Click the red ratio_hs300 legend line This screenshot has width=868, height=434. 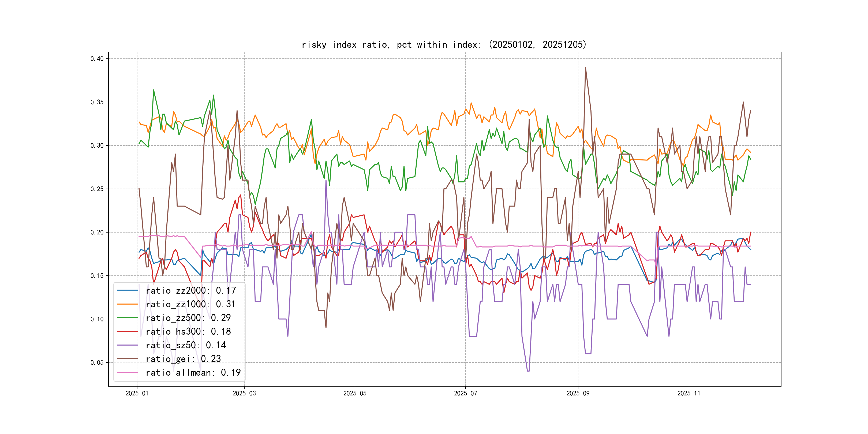(x=127, y=331)
